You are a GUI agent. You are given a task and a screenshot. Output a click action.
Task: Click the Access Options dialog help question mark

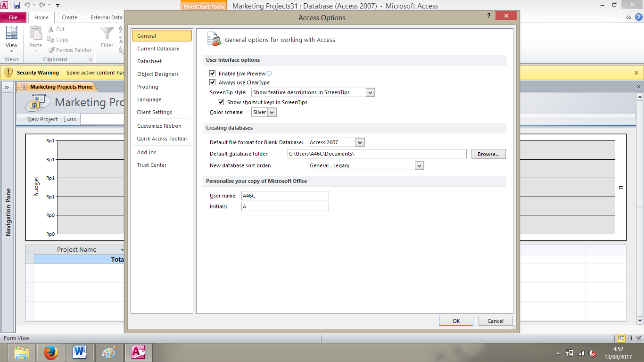pos(488,16)
